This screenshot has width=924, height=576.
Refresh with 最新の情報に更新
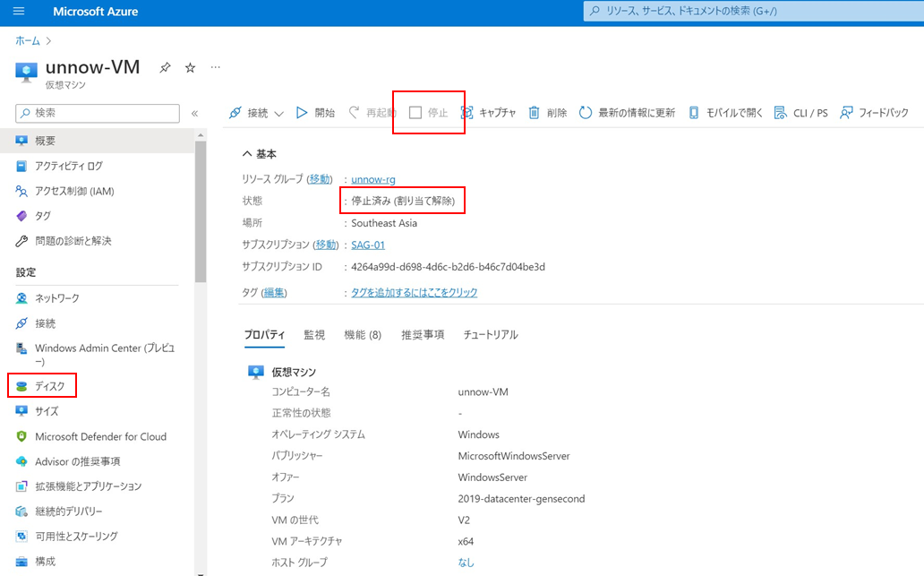[627, 113]
